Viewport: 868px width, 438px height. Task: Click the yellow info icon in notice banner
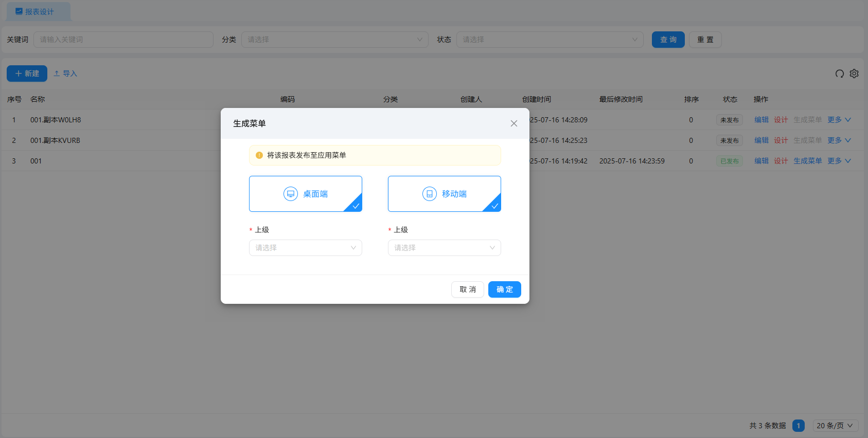(259, 155)
